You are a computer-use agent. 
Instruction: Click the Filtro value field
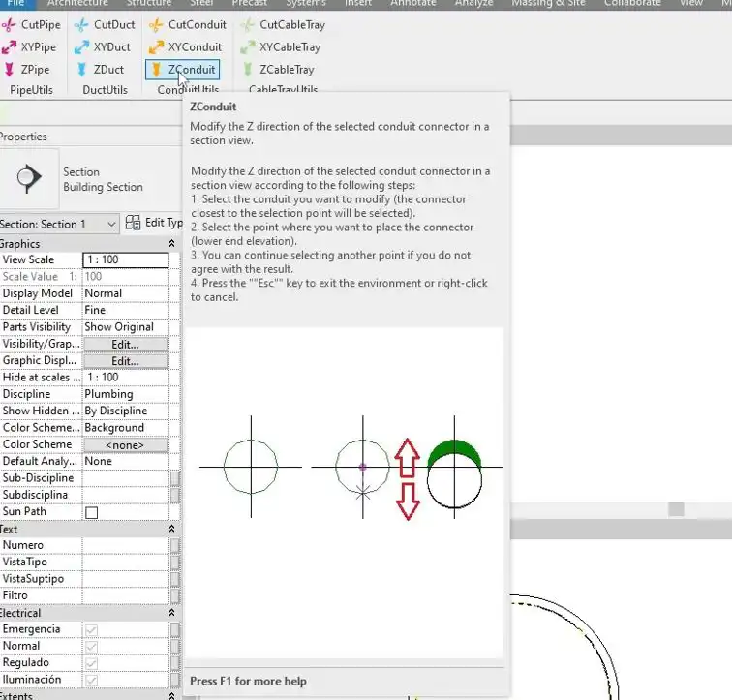coord(126,595)
